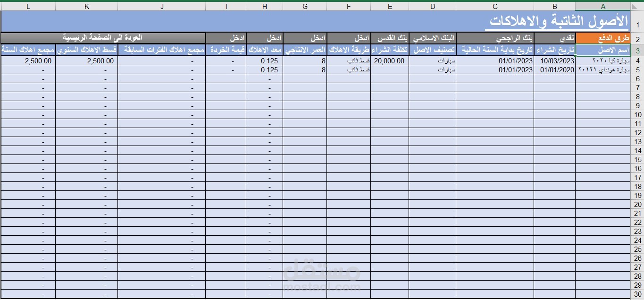This screenshot has width=644, height=300.
Task: Select the اسم الاصل header cell
Action: click(602, 50)
